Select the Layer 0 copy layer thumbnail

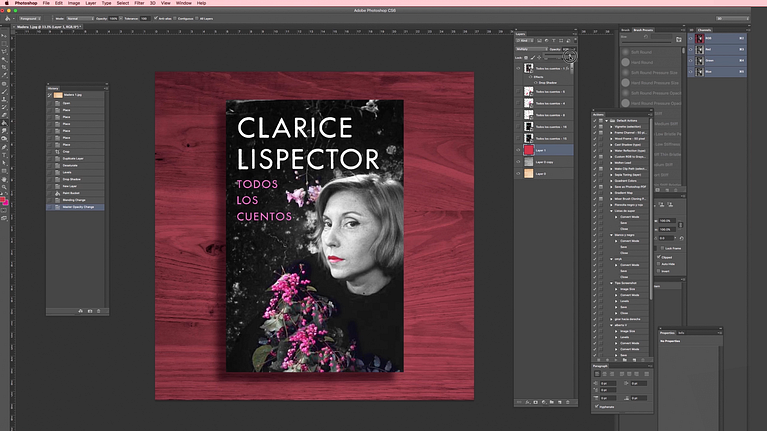coord(530,161)
